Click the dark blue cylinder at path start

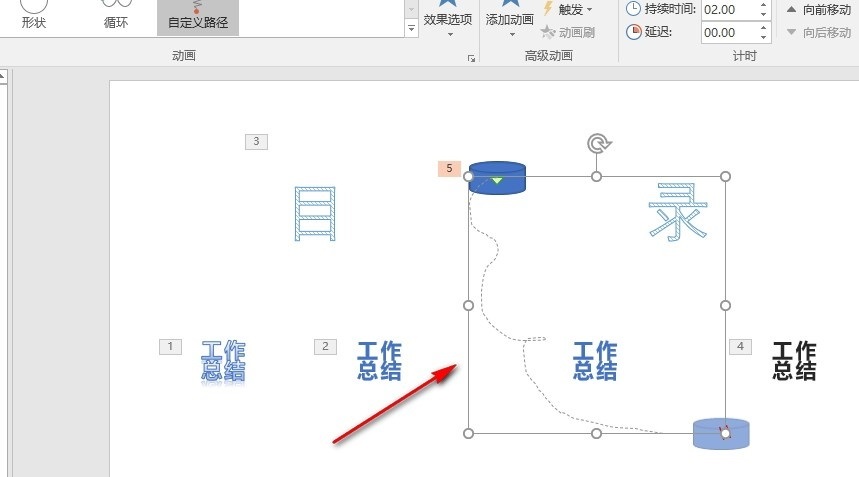click(x=497, y=177)
